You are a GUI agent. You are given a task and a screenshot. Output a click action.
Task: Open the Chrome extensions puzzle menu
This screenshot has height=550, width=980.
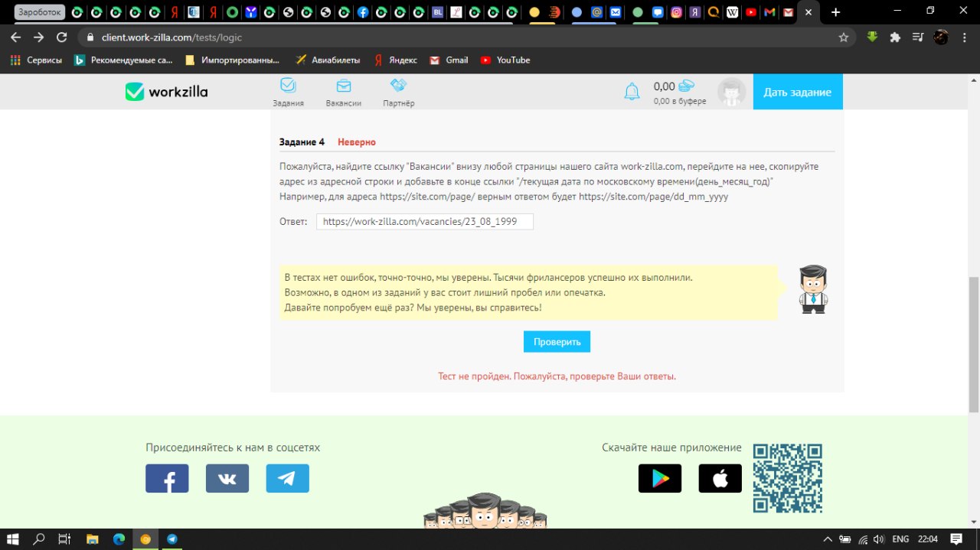[894, 37]
